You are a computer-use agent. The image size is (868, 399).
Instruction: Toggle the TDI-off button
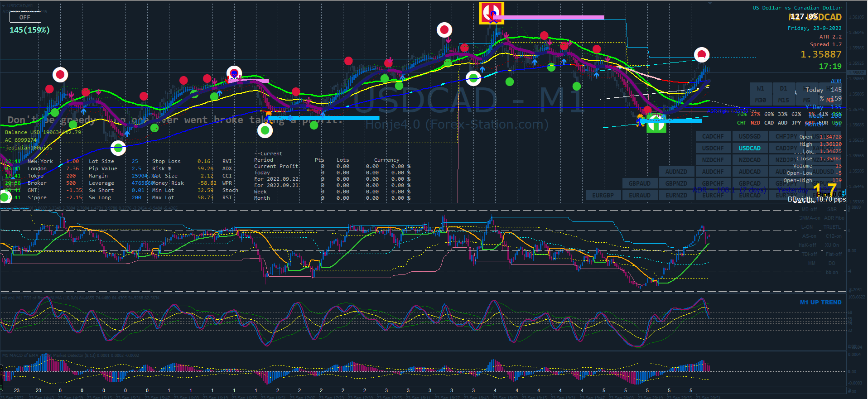click(809, 254)
